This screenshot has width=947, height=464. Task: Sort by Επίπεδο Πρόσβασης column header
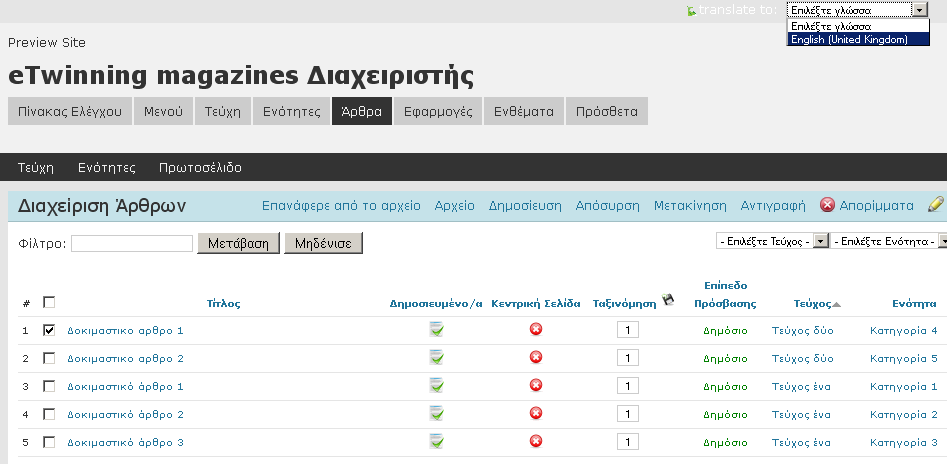pyautogui.click(x=725, y=294)
